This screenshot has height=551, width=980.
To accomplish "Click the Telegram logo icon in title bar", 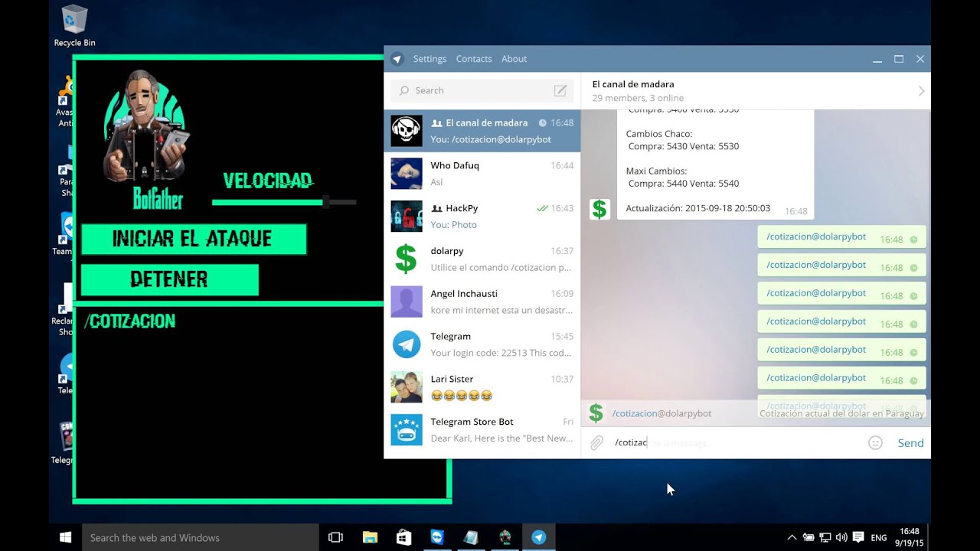I will (x=397, y=59).
